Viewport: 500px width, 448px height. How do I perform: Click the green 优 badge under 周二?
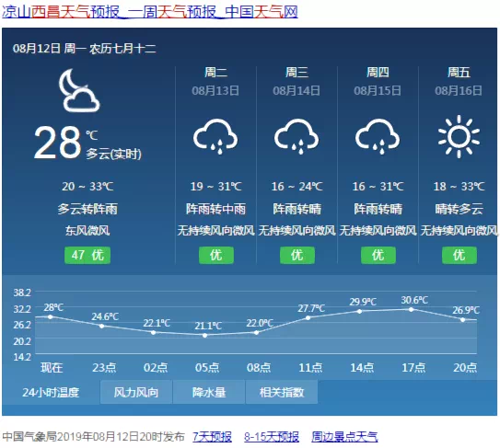point(216,255)
